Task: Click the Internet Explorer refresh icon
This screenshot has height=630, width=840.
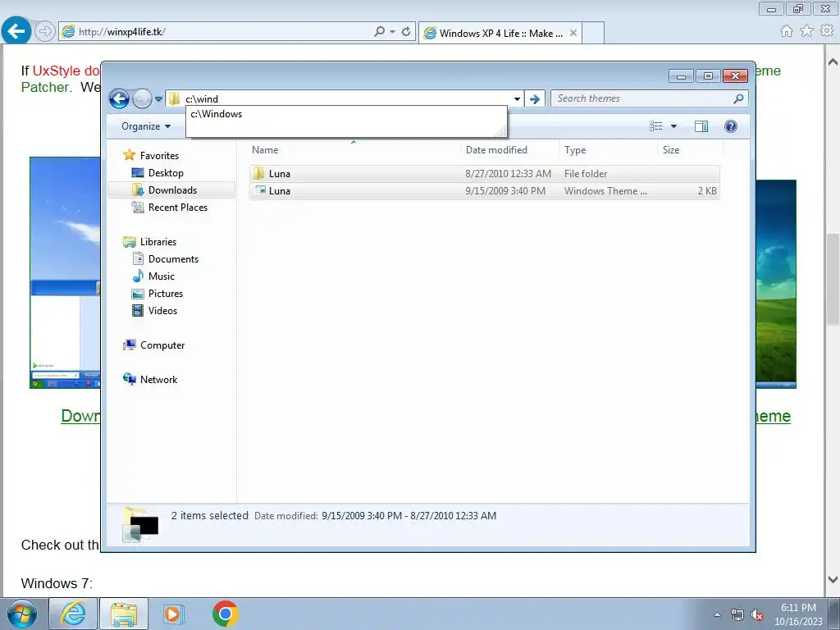Action: [407, 32]
